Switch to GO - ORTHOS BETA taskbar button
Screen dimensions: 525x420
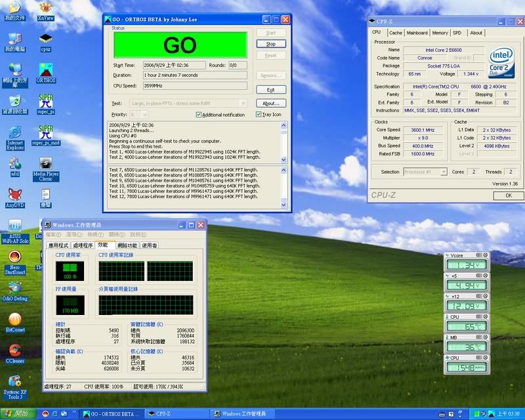[112, 414]
